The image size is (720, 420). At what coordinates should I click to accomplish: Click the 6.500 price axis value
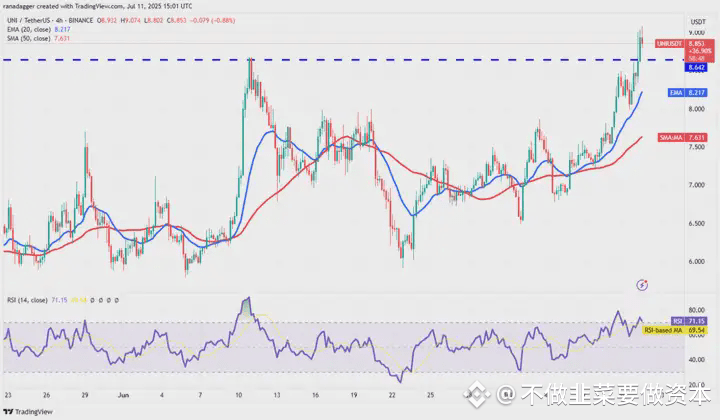click(x=696, y=224)
